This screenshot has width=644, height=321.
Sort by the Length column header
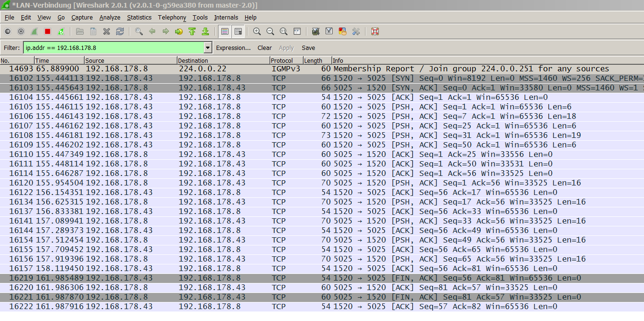click(x=317, y=60)
